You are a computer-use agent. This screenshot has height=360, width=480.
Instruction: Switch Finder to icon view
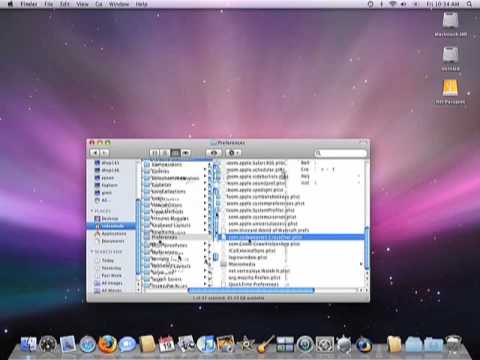point(154,153)
